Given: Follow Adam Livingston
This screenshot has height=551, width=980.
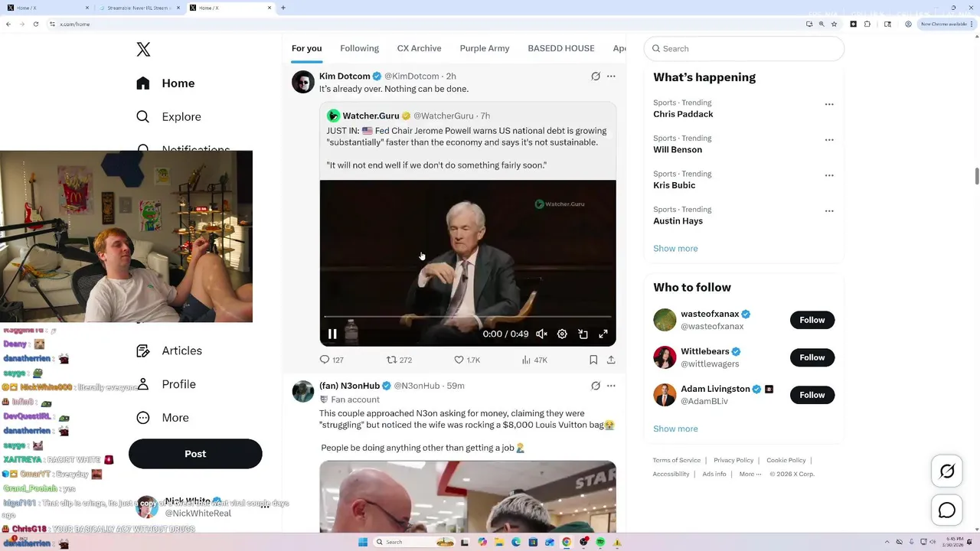Looking at the screenshot, I should (x=812, y=395).
